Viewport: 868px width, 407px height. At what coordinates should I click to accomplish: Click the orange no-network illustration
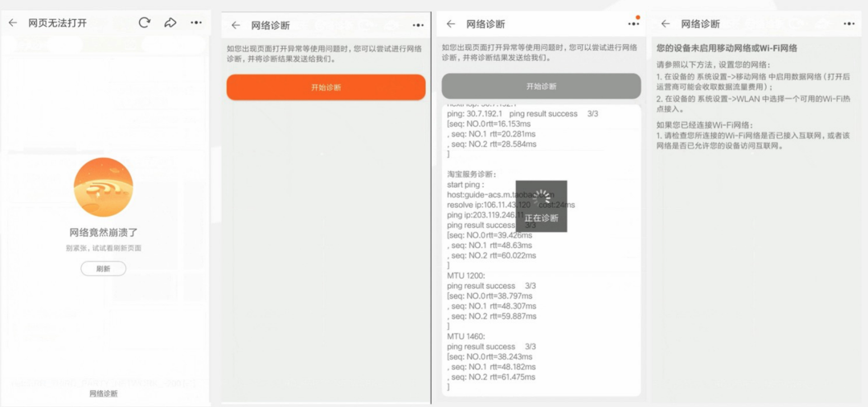click(104, 187)
